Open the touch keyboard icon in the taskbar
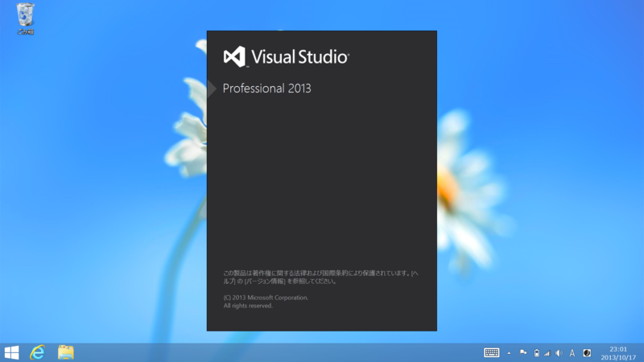The width and height of the screenshot is (644, 362). [491, 352]
